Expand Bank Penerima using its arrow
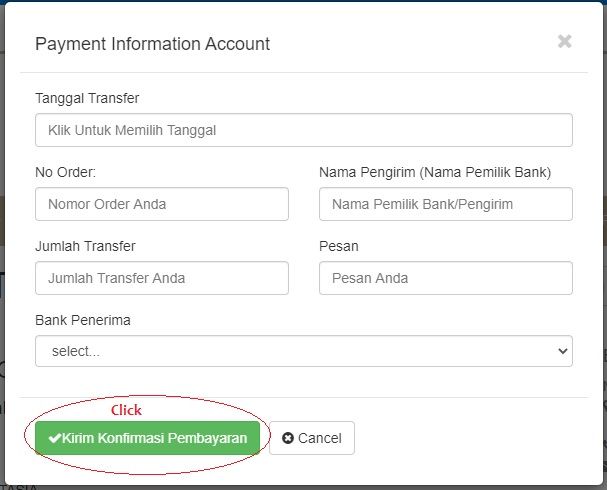Viewport: 607px width, 490px height. point(562,351)
